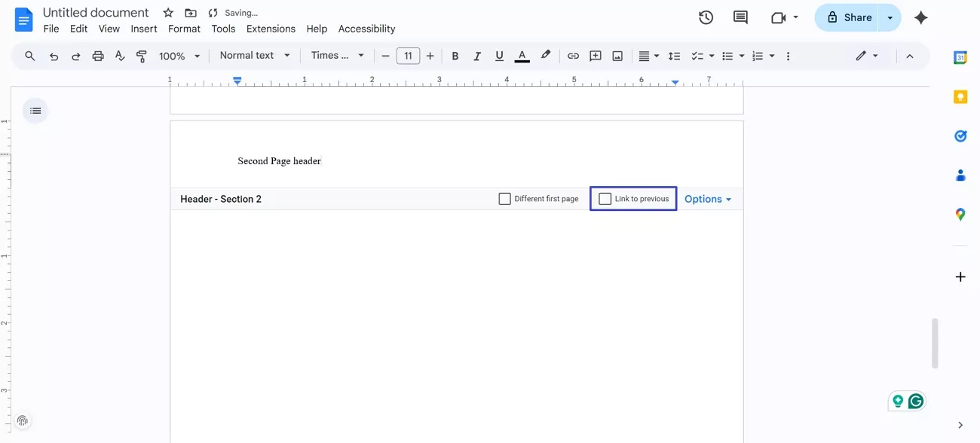Open Google Keep in the sidebar
The height and width of the screenshot is (443, 980).
click(960, 96)
